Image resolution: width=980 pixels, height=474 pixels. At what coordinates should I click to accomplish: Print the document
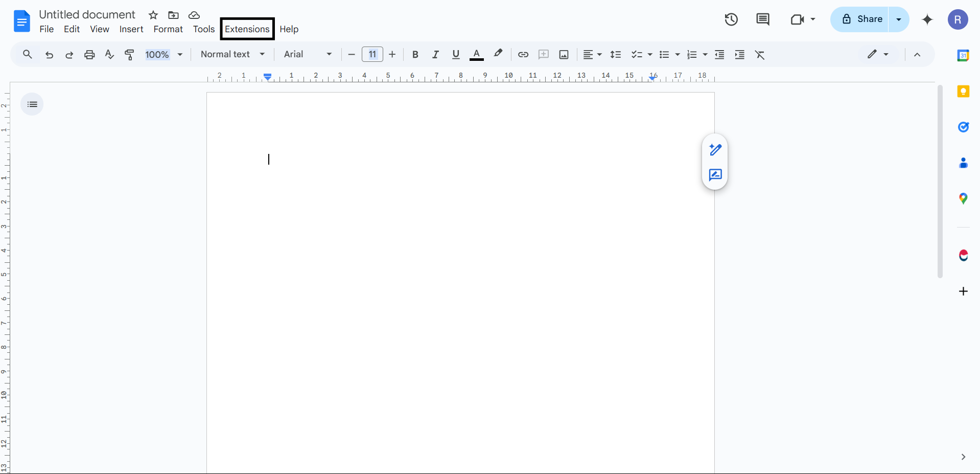coord(89,55)
